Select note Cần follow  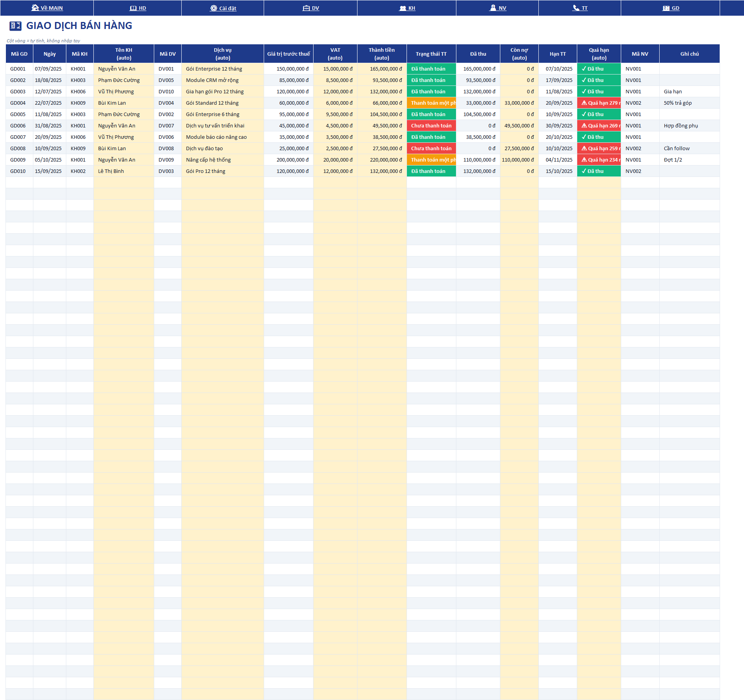pyautogui.click(x=689, y=148)
